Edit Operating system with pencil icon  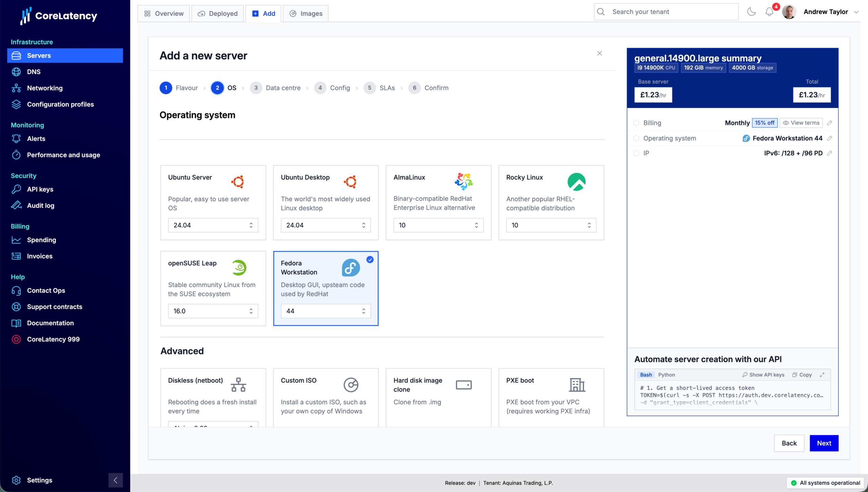coord(829,138)
